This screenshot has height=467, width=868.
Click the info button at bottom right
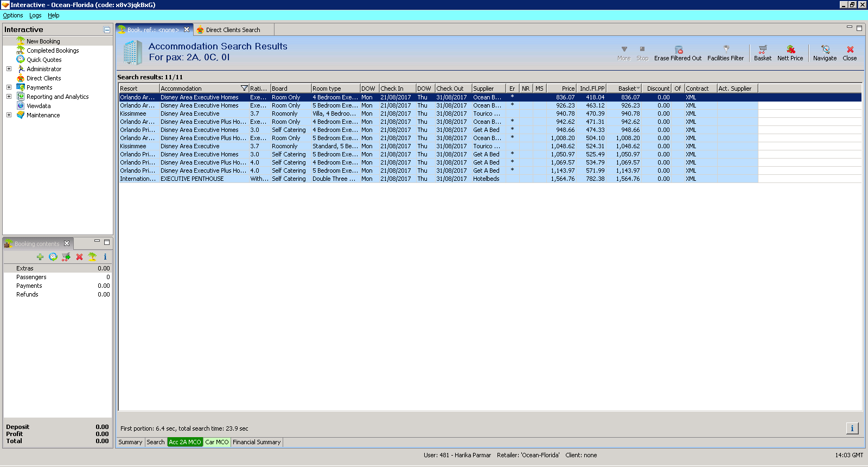tap(852, 428)
